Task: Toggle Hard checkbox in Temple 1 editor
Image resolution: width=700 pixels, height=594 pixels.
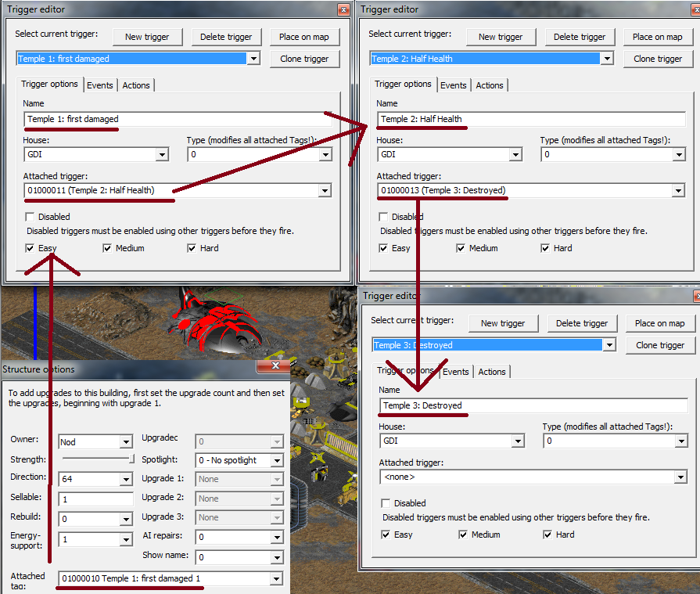Action: 192,248
